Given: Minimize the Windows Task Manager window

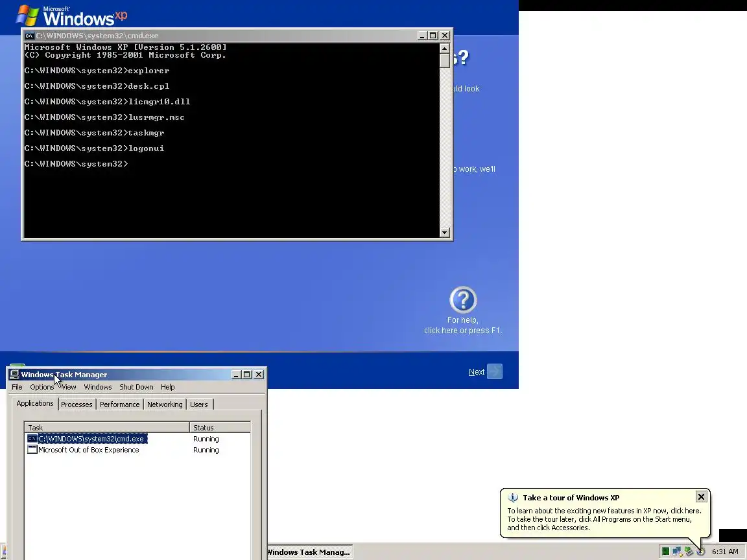Looking at the screenshot, I should [235, 375].
